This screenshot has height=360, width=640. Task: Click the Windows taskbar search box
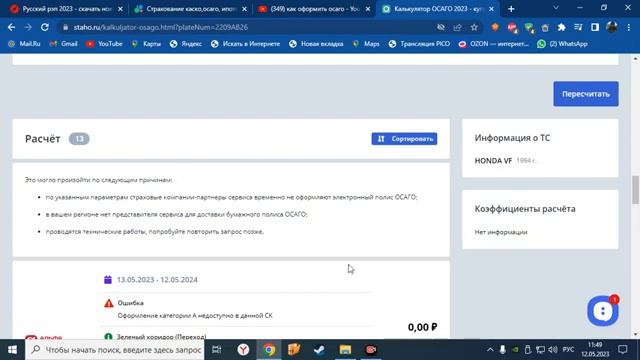[x=115, y=350]
